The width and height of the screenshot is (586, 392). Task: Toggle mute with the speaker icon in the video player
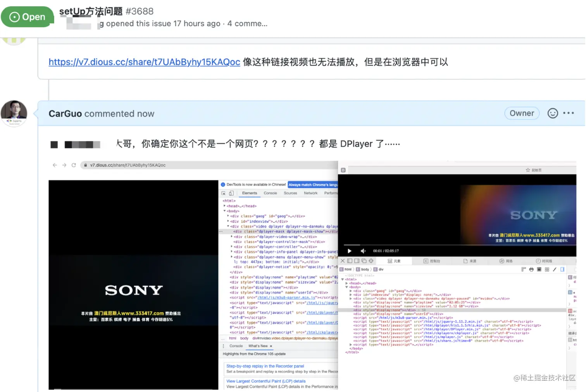[x=363, y=251]
